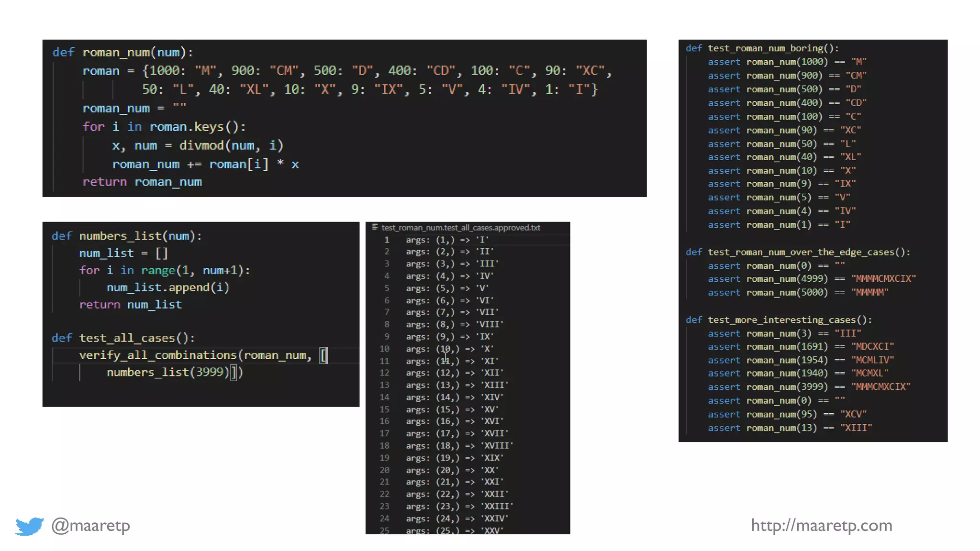Click the "MDCXCI" string for 1691
The height and width of the screenshot is (551, 980).
pyautogui.click(x=872, y=346)
